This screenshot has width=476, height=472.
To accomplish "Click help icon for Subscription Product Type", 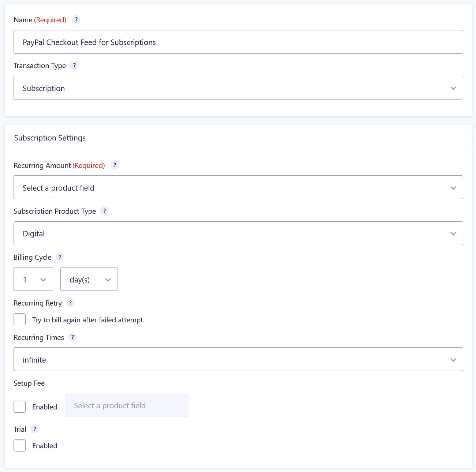I will 104,211.
